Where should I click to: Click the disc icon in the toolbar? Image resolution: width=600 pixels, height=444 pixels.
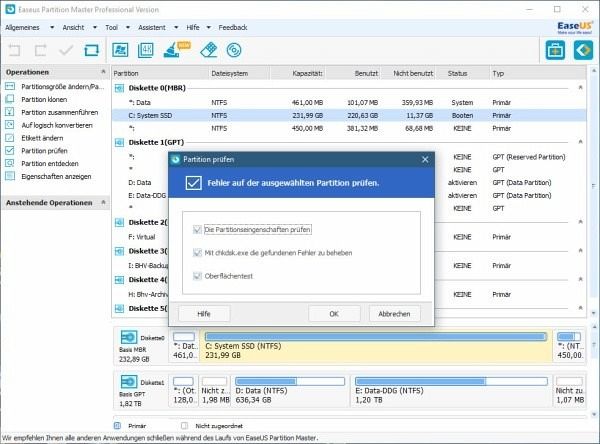pos(235,49)
